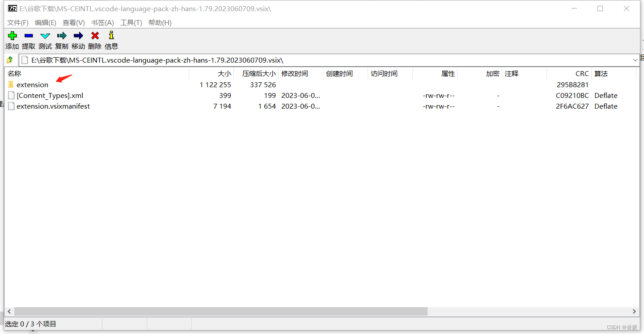The height and width of the screenshot is (334, 644).
Task: Click the 7z app icon in the title bar
Action: tap(13, 8)
